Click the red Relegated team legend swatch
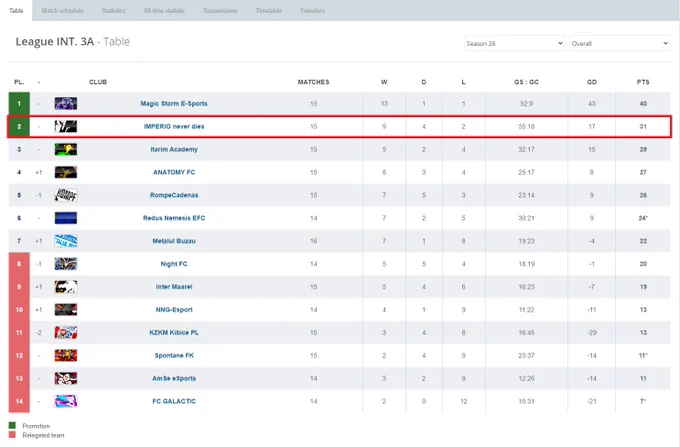The image size is (680, 447). coord(12,434)
